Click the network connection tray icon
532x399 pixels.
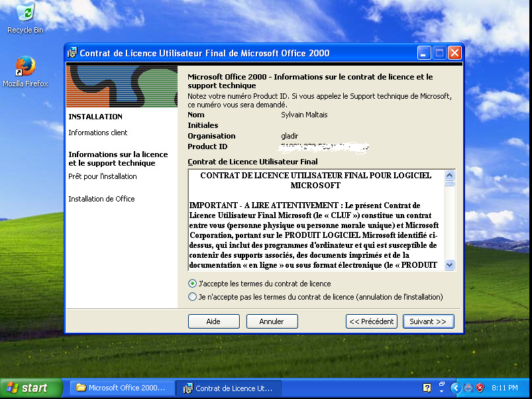tap(468, 388)
